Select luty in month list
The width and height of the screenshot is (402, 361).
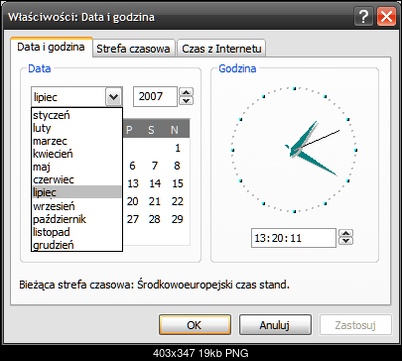(77, 128)
